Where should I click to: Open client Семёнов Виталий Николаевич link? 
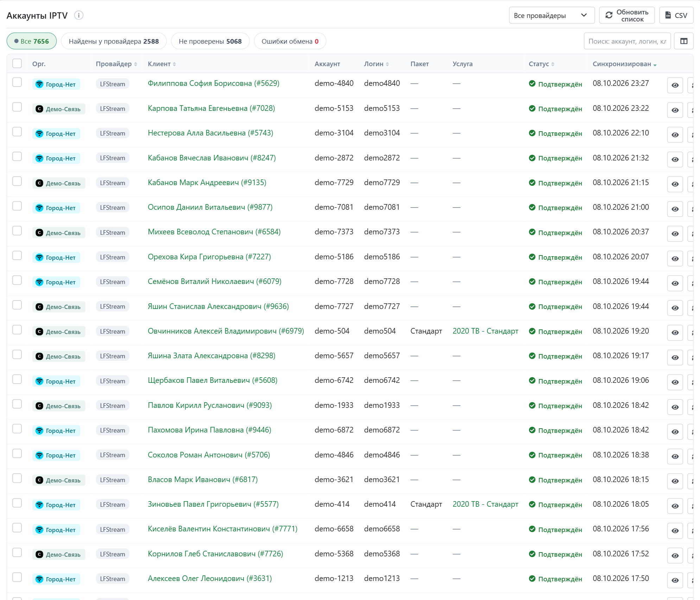pyautogui.click(x=215, y=282)
